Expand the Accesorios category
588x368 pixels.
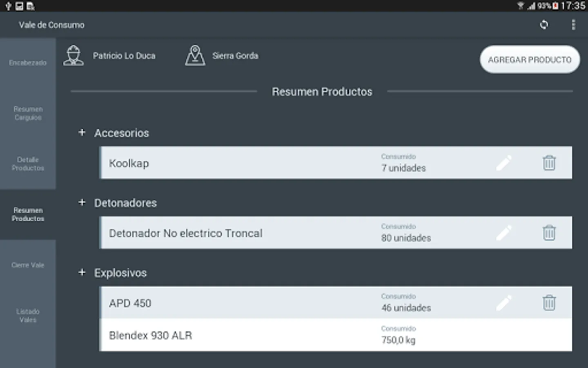[x=82, y=132]
